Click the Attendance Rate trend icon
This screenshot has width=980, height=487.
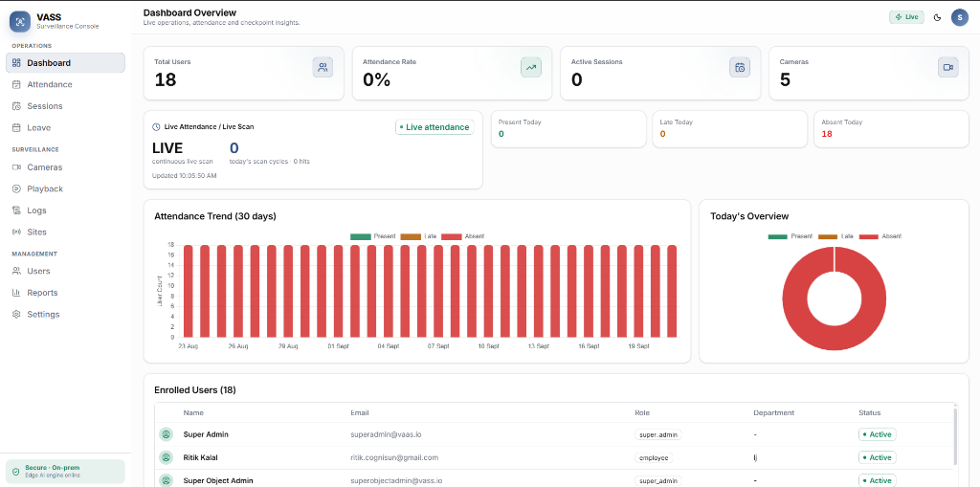[x=530, y=67]
